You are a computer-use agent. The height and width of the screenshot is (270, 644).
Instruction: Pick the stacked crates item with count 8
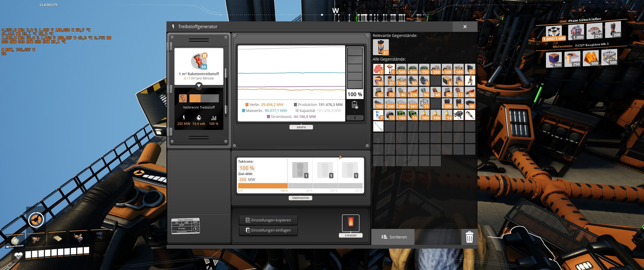447,81
